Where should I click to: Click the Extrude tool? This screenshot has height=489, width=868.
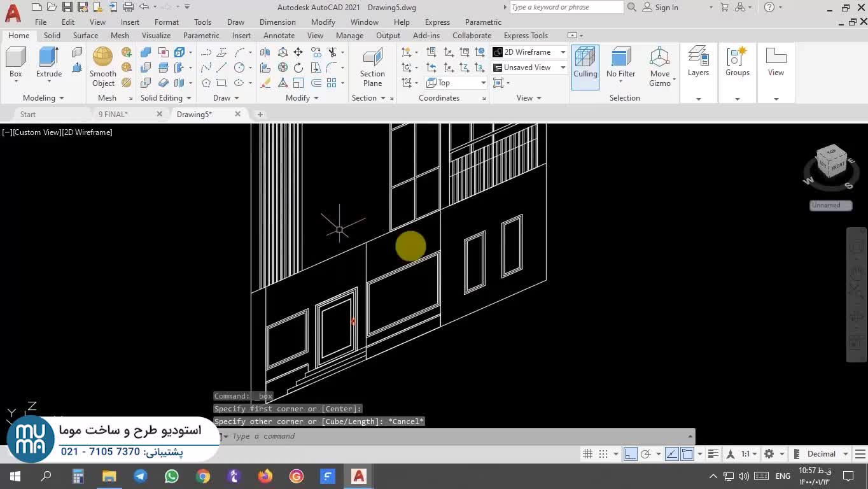[x=48, y=62]
